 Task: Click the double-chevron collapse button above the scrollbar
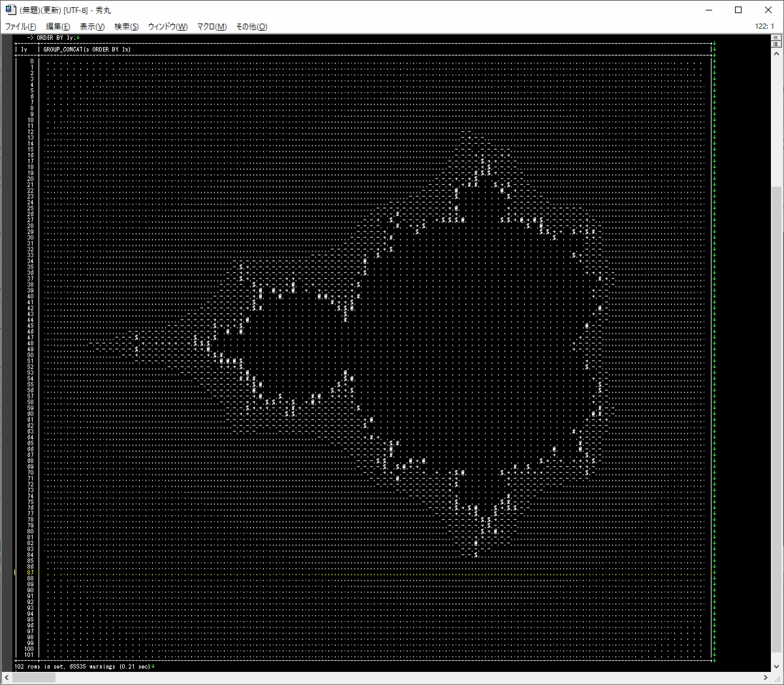(776, 37)
